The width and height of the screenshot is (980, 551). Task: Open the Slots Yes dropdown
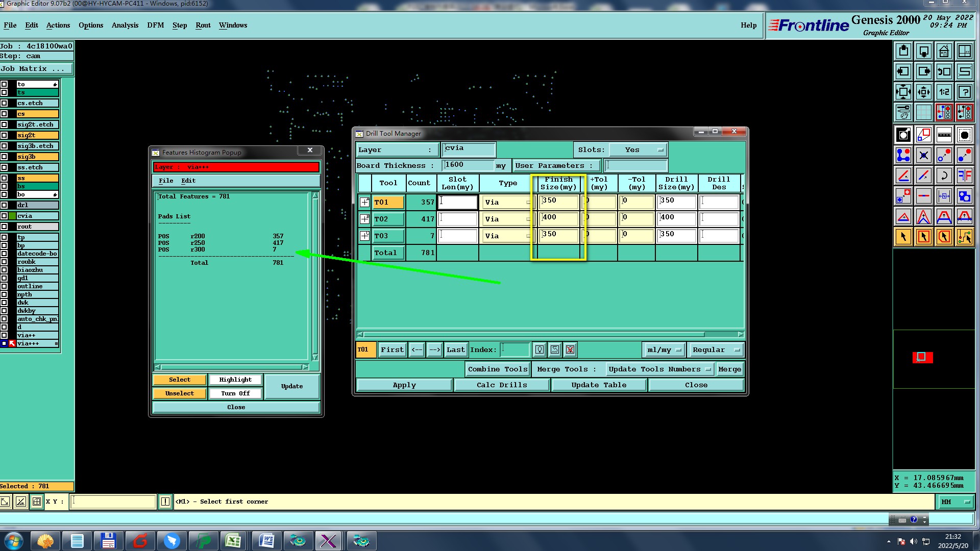(638, 150)
